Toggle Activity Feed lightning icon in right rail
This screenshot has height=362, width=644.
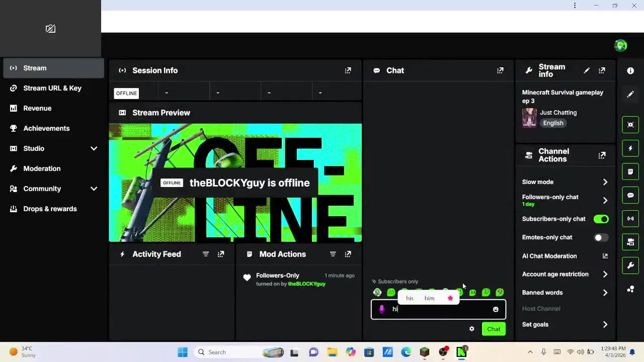(630, 148)
